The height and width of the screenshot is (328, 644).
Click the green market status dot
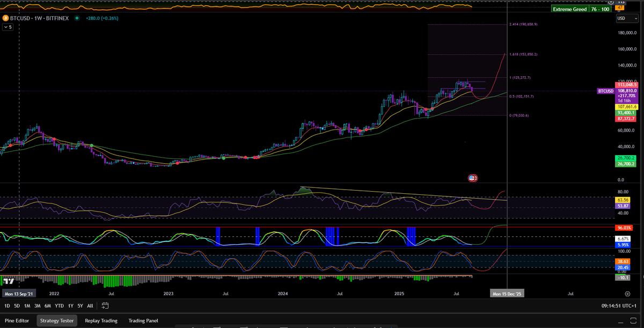coord(77,18)
